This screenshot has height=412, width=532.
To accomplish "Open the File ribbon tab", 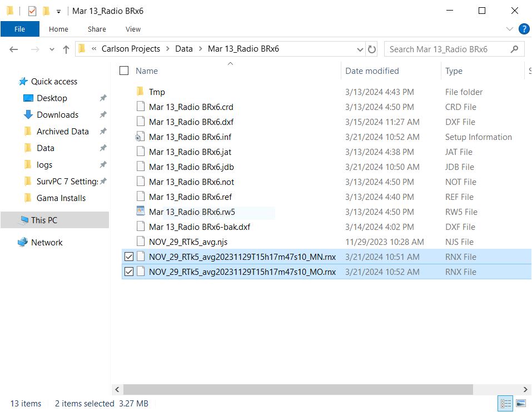I will point(19,29).
